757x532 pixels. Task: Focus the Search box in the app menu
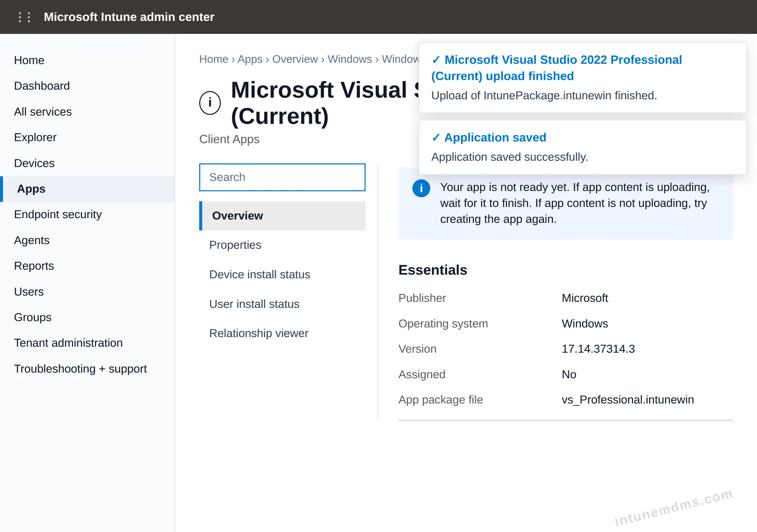(x=282, y=177)
